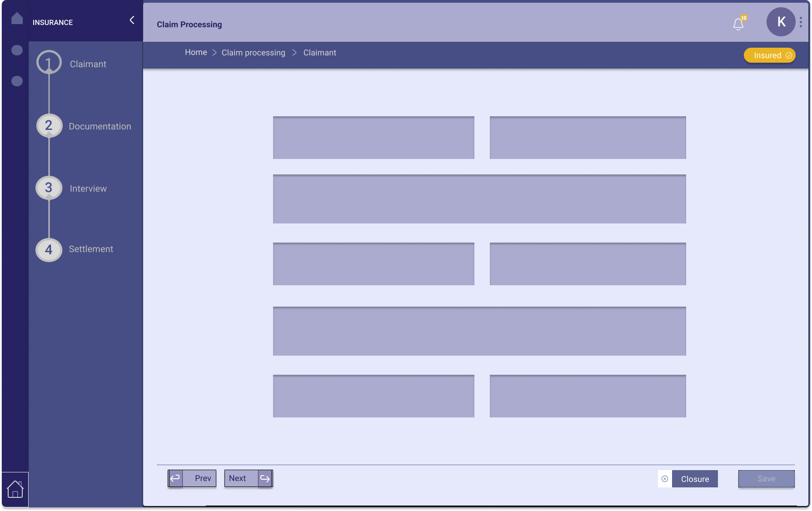The width and height of the screenshot is (812, 511).
Task: Select the upper dot indicator in the left rail
Action: (x=17, y=50)
